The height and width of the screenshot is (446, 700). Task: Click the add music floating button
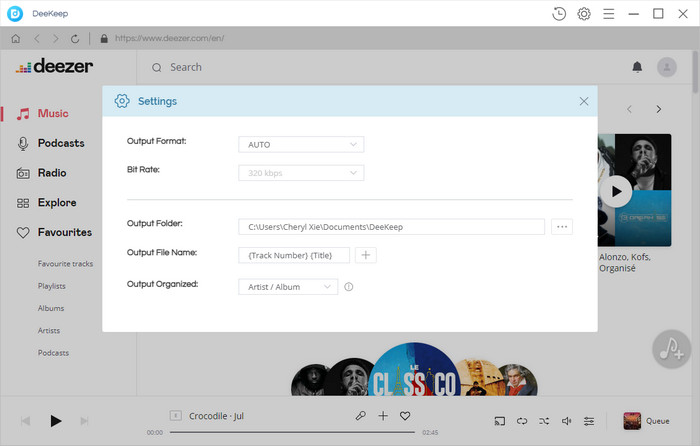(x=671, y=349)
